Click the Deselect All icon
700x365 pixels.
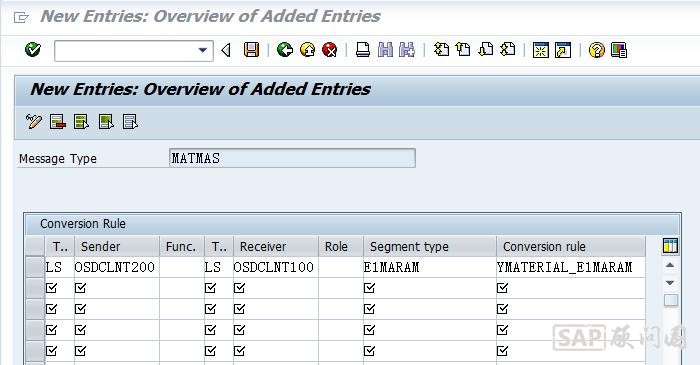(130, 121)
